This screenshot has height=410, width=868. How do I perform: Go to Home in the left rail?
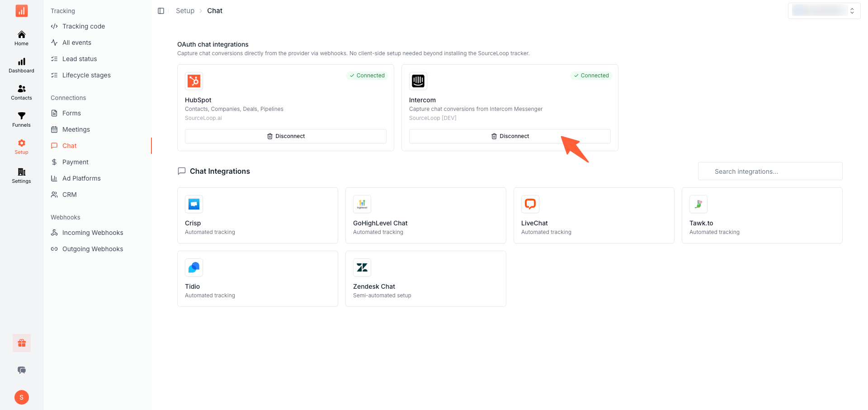pyautogui.click(x=21, y=38)
